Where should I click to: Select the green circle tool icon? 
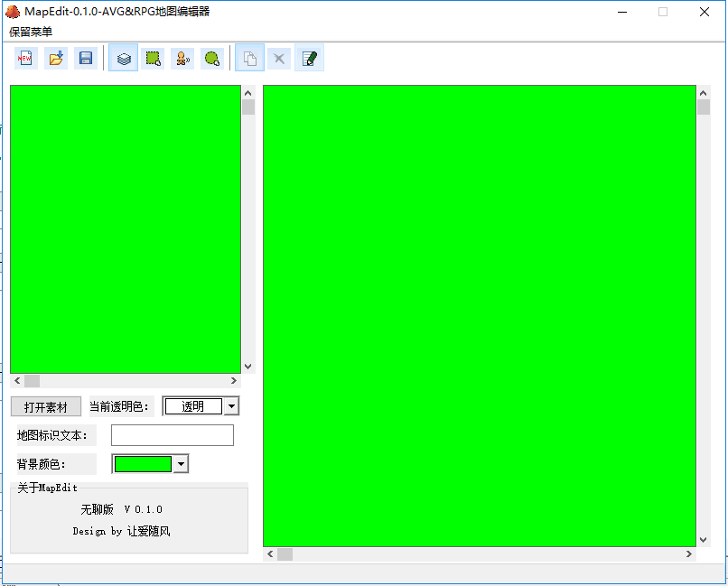click(212, 59)
